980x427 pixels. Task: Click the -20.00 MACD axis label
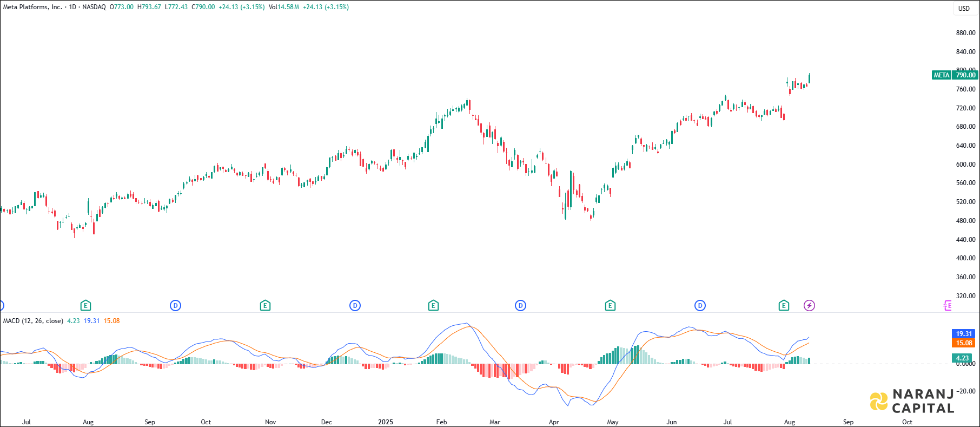pyautogui.click(x=965, y=391)
